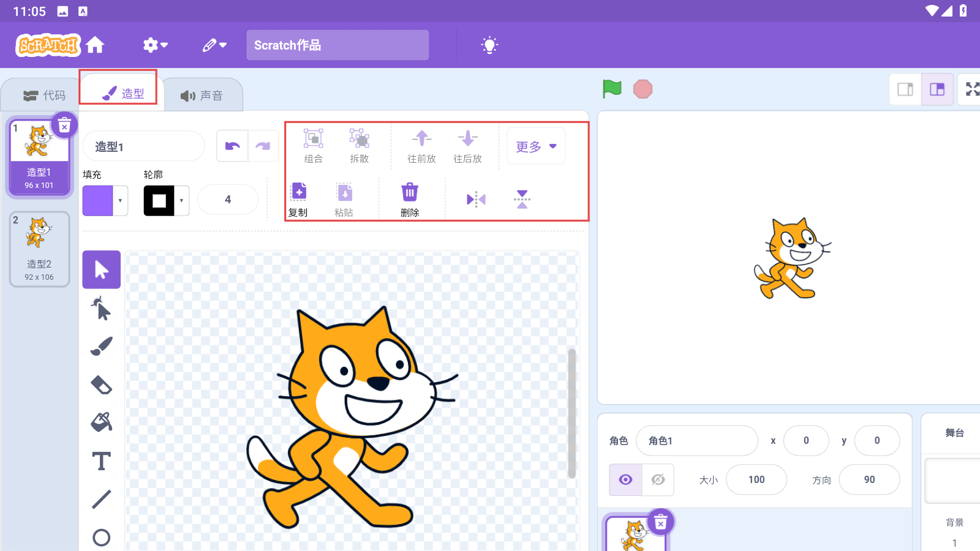Edit the outline width value 4
Viewport: 980px width, 551px height.
point(228,200)
